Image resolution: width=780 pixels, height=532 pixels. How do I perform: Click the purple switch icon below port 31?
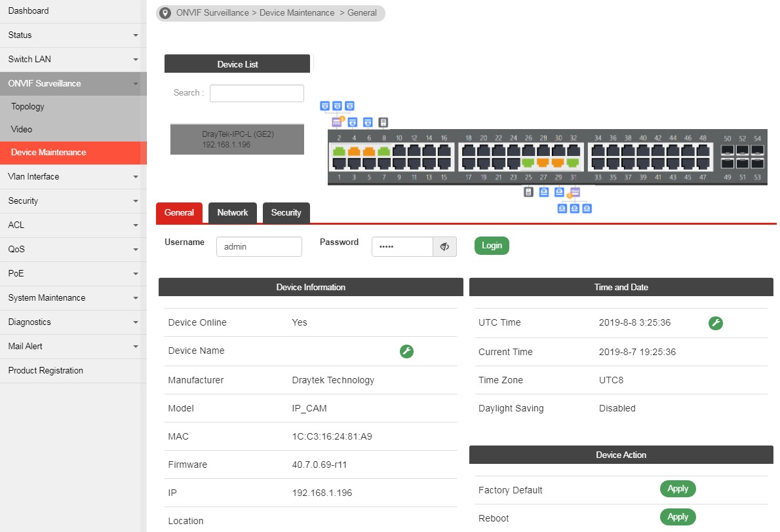tap(575, 192)
